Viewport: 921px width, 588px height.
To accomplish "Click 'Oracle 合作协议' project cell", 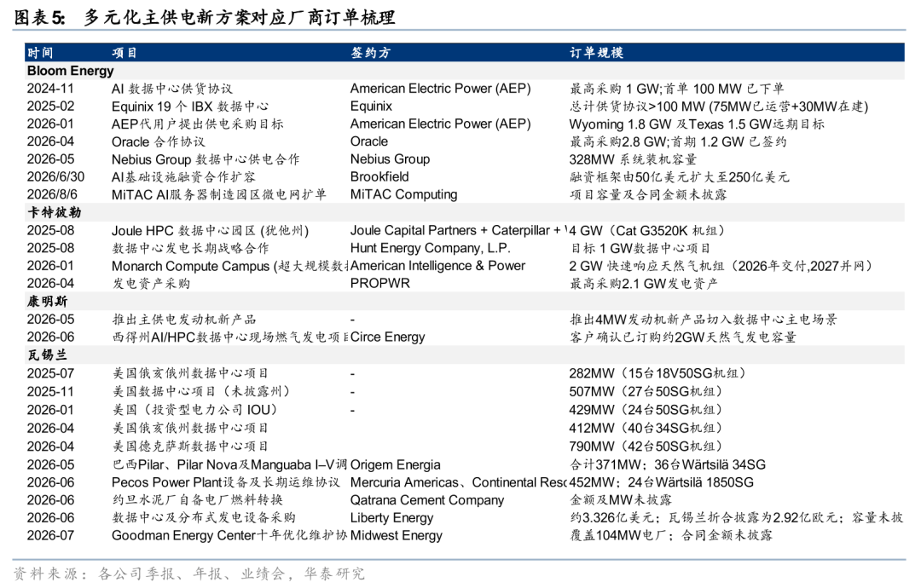I will [x=159, y=141].
